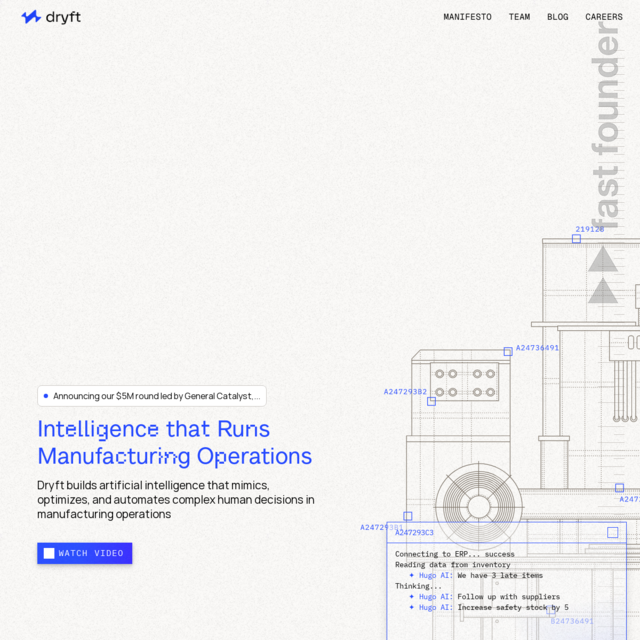Navigate to Careers

[603, 17]
